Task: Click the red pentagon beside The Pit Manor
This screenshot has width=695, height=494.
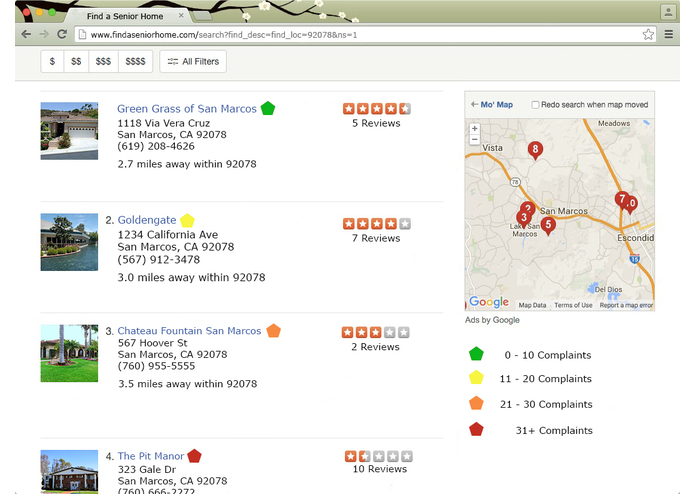Action: click(194, 455)
